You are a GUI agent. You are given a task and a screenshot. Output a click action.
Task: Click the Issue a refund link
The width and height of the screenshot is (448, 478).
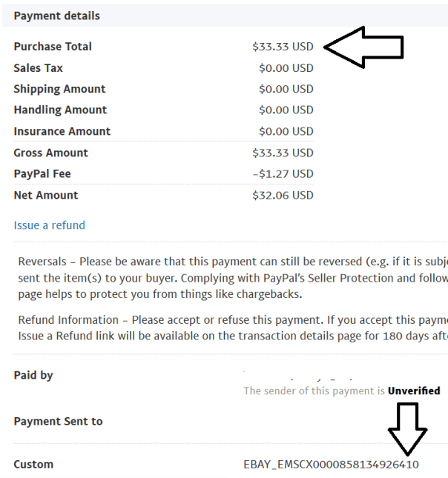49,225
